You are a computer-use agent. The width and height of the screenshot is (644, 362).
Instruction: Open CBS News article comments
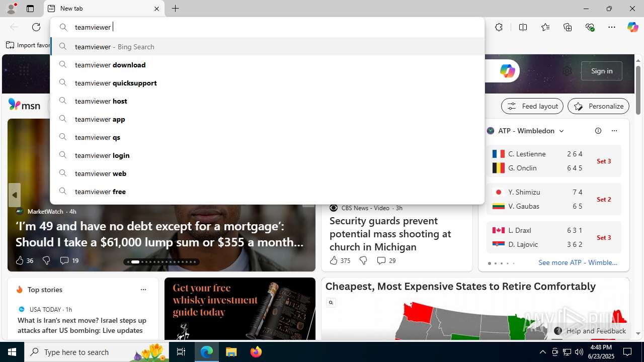386,260
